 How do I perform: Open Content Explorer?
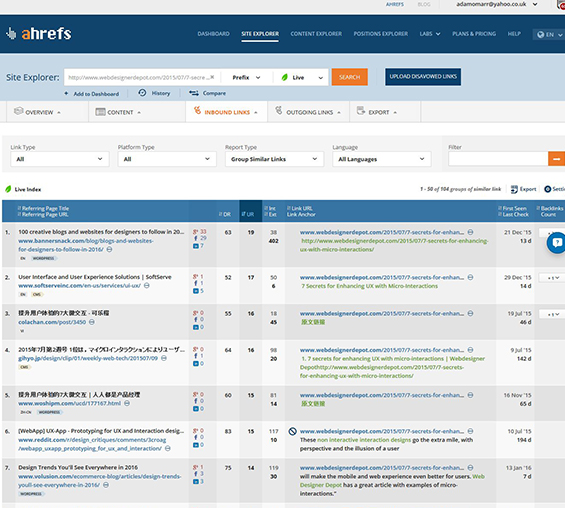316,34
